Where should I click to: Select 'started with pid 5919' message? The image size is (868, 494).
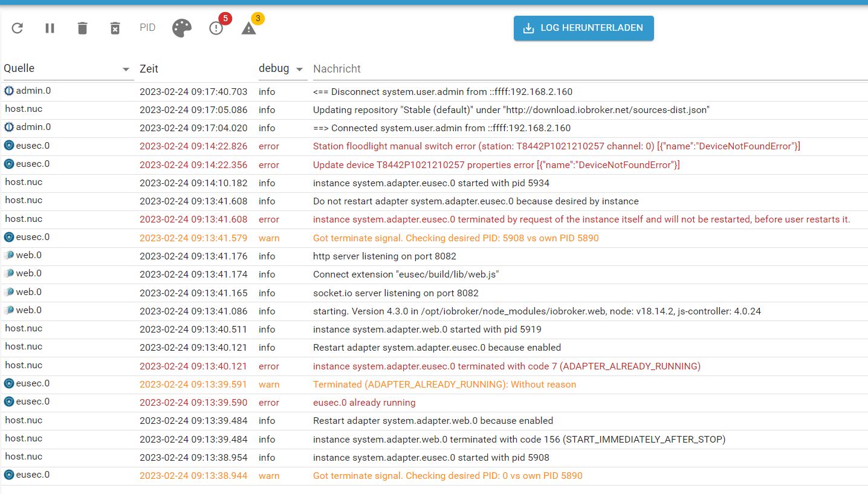pyautogui.click(x=427, y=330)
